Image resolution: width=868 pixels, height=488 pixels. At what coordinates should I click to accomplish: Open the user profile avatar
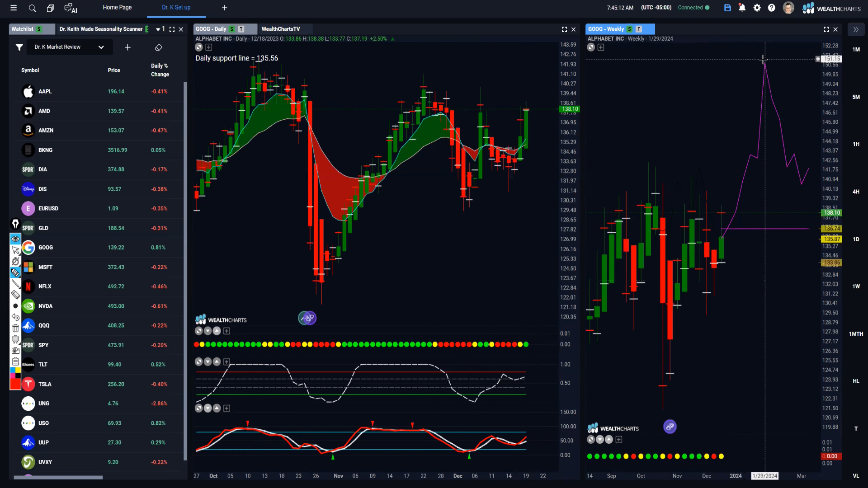pyautogui.click(x=788, y=8)
